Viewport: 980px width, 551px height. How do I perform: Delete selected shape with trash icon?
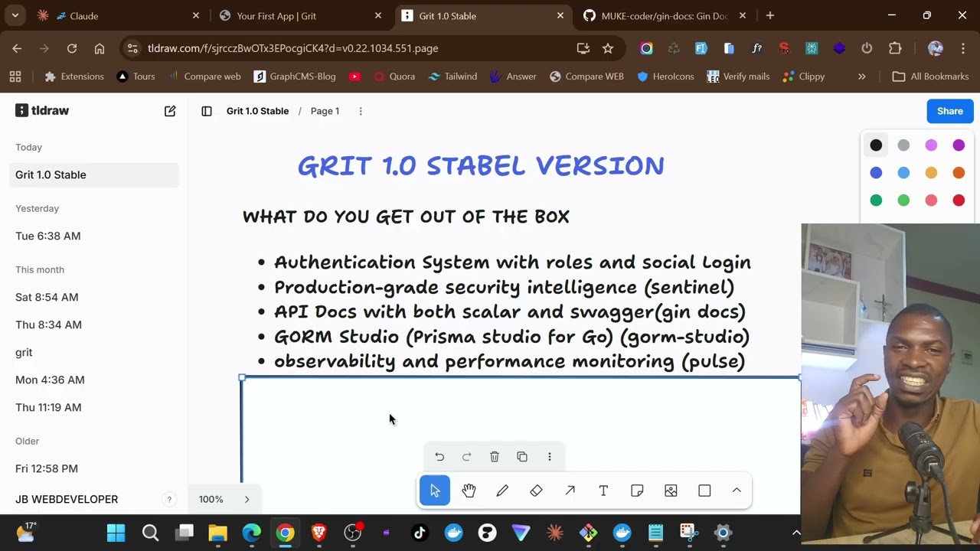click(x=495, y=457)
